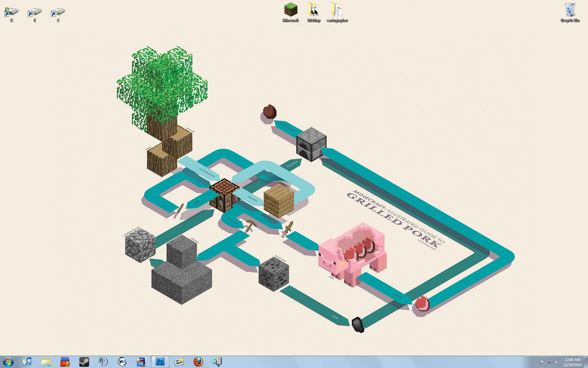
Task: Click the Windows Start button
Action: pos(8,362)
